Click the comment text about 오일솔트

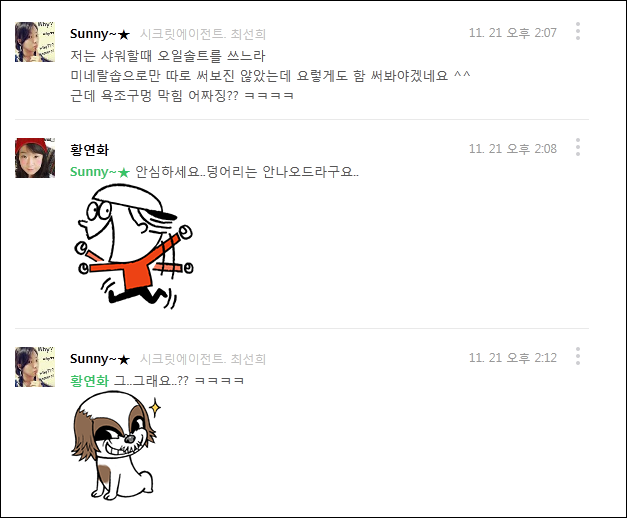click(x=270, y=76)
